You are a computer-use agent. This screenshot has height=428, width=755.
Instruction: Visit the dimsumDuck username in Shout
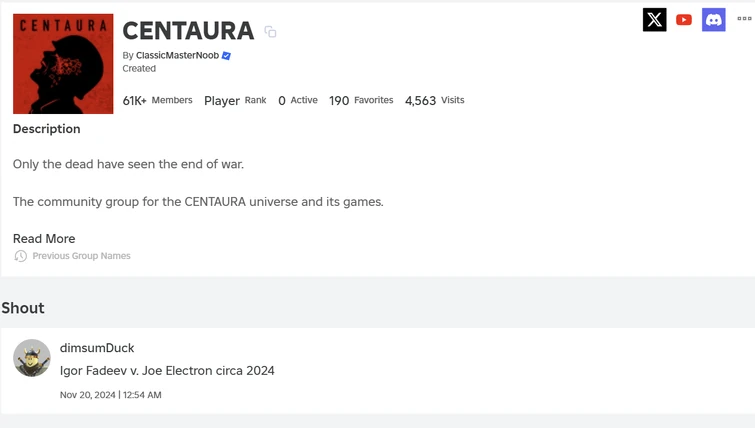point(97,348)
